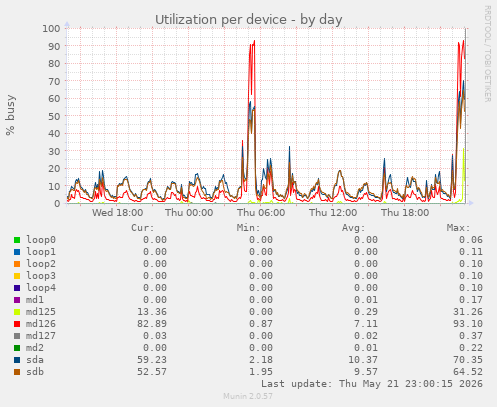Click sda minimum value 2.18
The width and height of the screenshot is (497, 407).
(x=261, y=360)
